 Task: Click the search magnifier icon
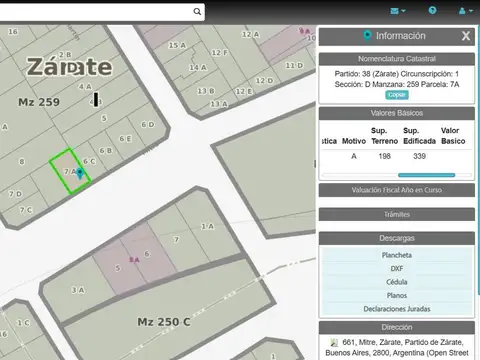(x=197, y=12)
